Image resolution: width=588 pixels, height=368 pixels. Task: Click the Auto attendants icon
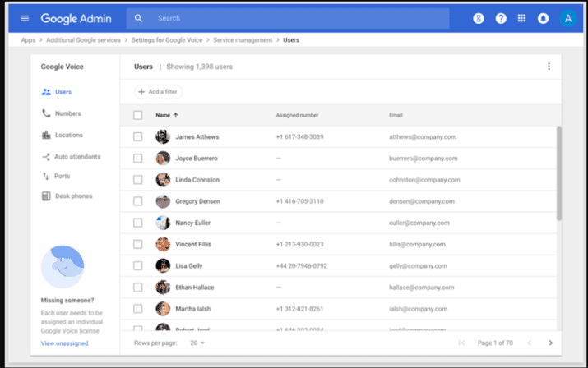click(46, 157)
